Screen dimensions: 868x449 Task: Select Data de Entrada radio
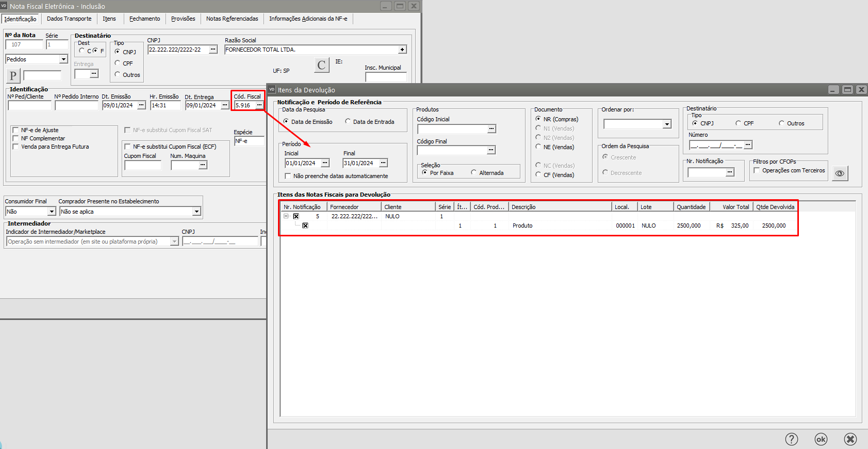tap(348, 122)
